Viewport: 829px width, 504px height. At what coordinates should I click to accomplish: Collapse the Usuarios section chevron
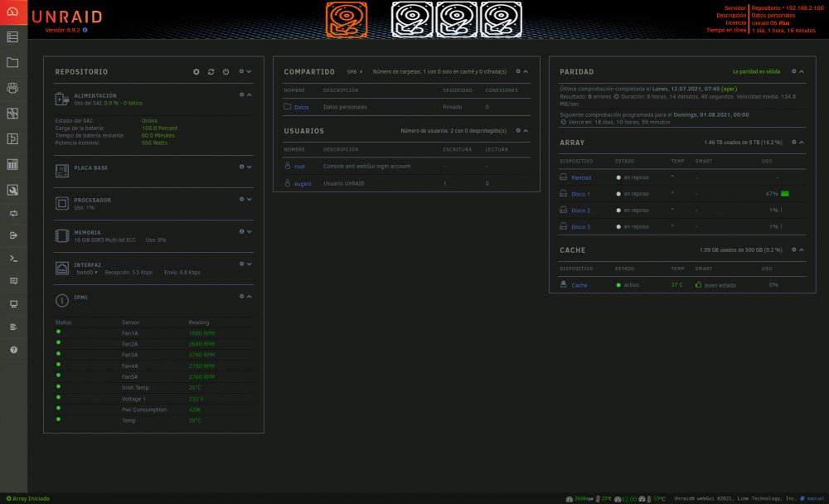point(526,131)
